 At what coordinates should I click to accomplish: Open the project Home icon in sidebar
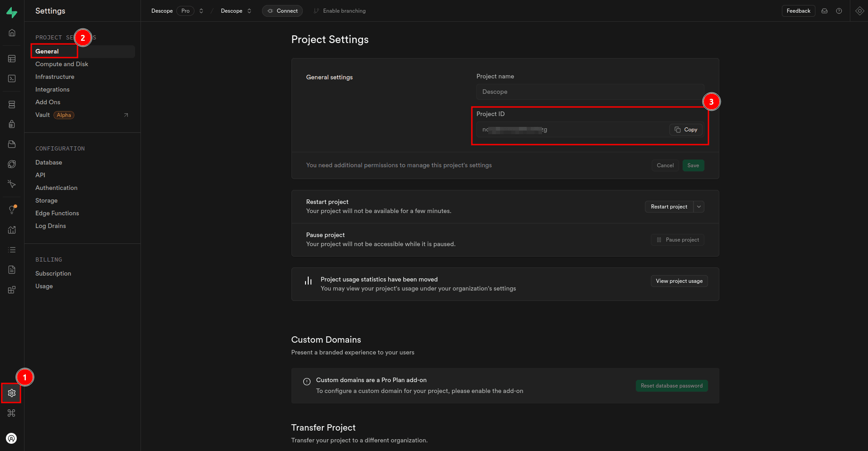(12, 33)
